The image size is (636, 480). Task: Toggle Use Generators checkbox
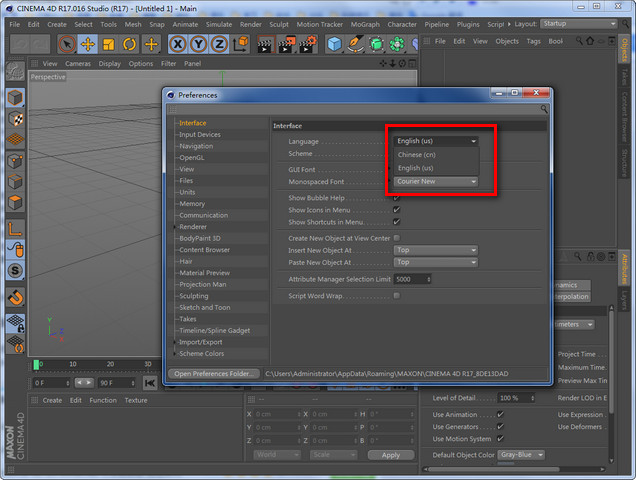point(500,426)
